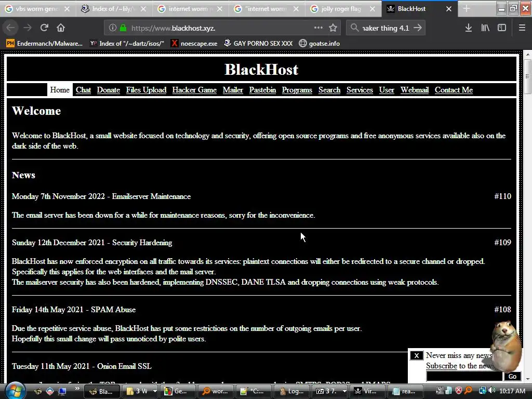Screen dimensions: 532x399
Task: Click news item number #110
Action: tap(502, 196)
